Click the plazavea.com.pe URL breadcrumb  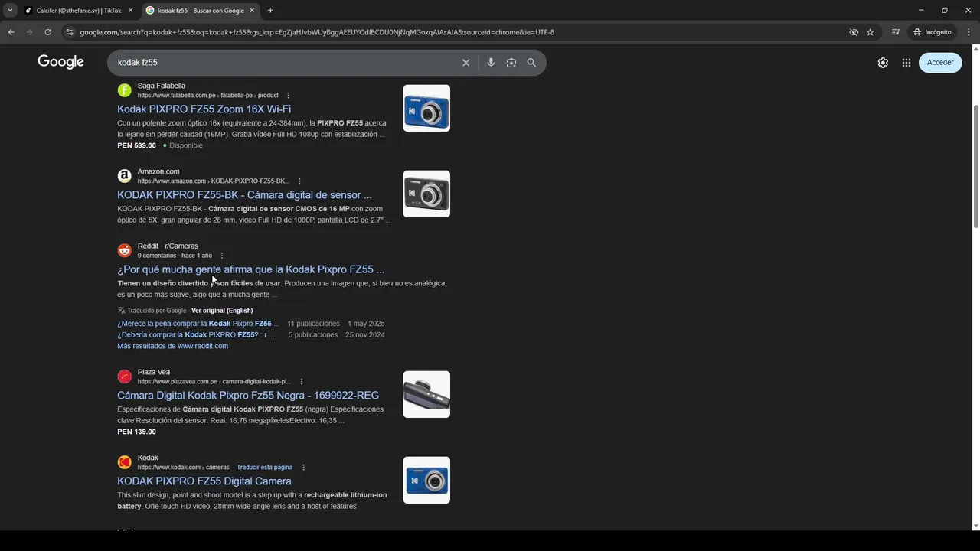pyautogui.click(x=214, y=381)
